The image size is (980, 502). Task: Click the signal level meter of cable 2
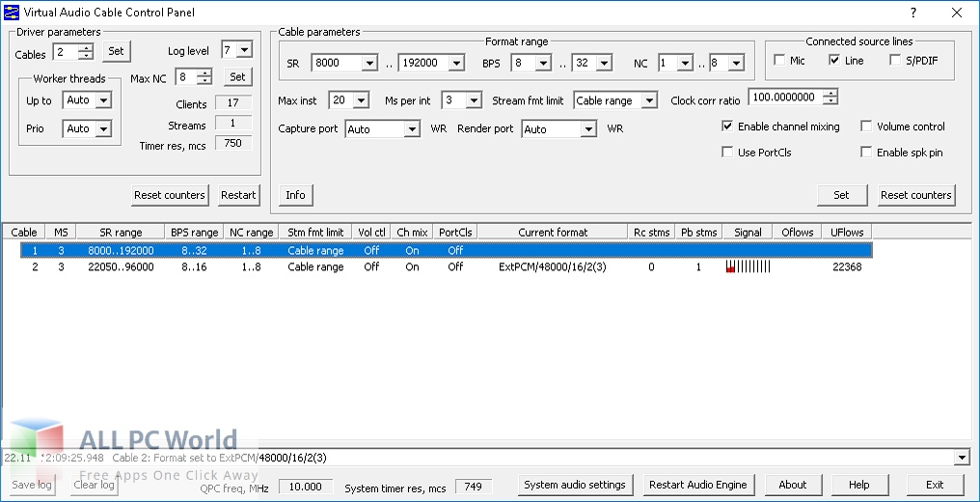click(x=749, y=267)
